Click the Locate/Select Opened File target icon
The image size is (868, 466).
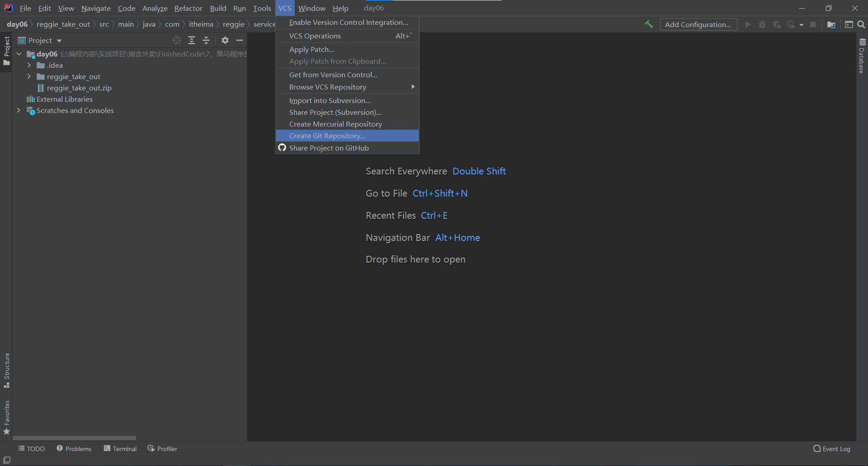point(177,40)
